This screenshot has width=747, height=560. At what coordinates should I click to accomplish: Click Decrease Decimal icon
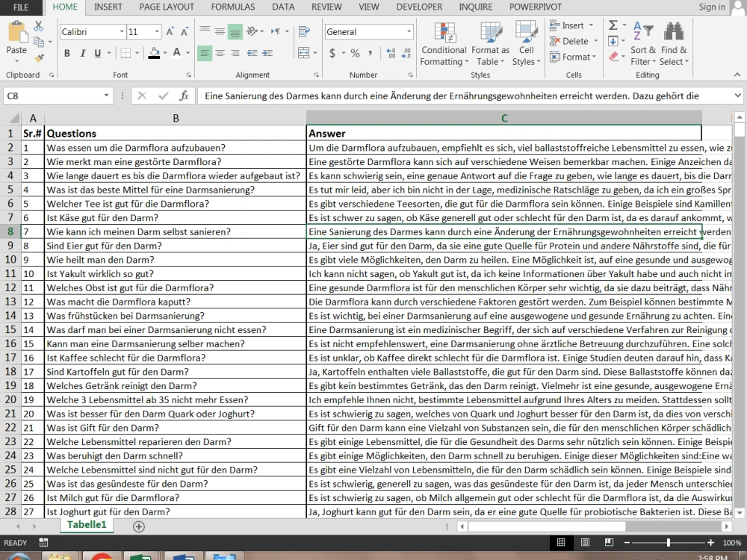406,53
